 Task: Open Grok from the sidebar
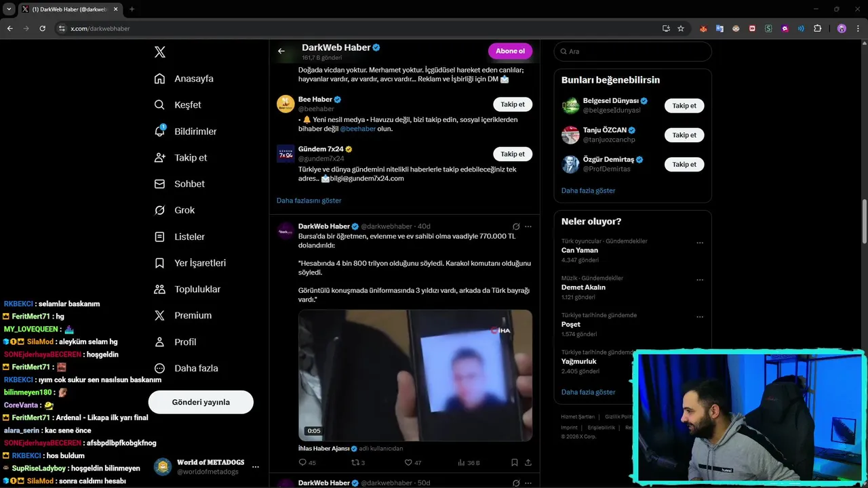click(174, 210)
